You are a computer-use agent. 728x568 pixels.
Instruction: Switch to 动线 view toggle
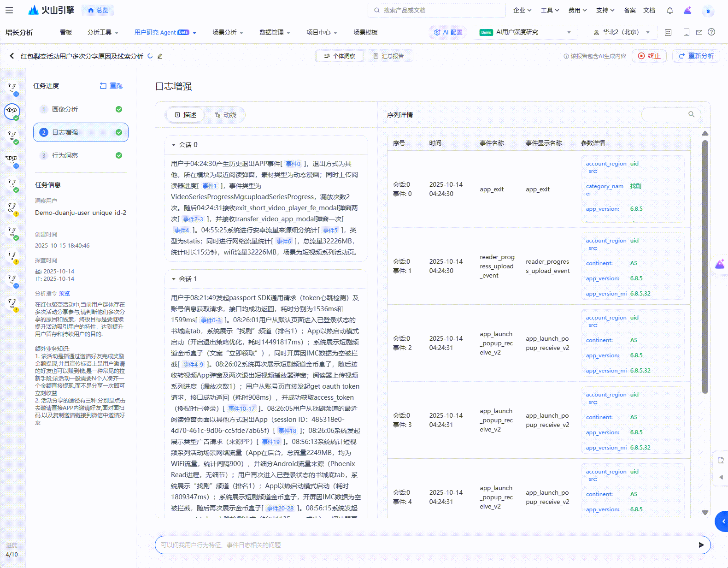[225, 115]
